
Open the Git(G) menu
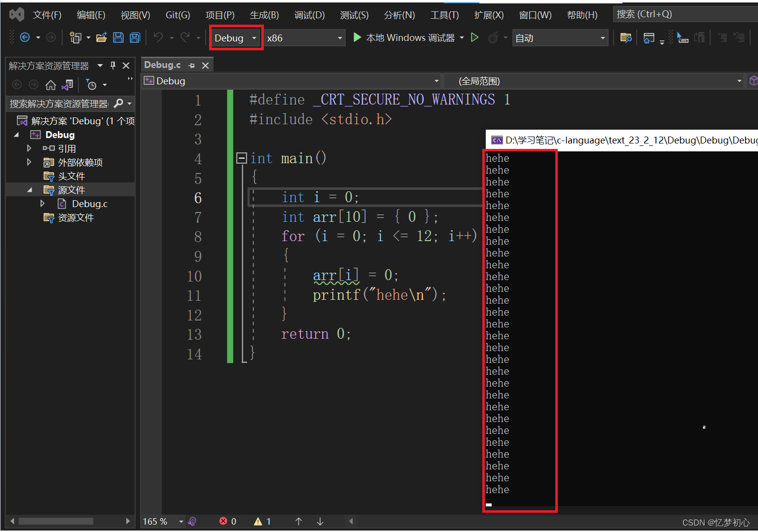[x=178, y=15]
